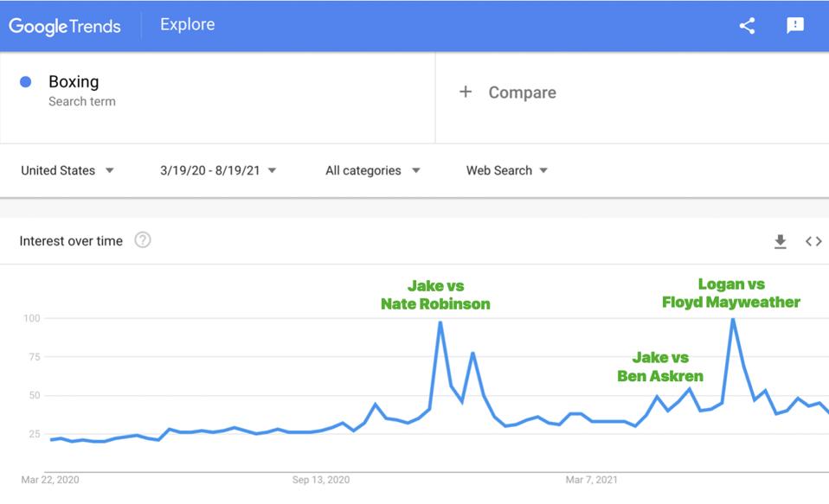Go to the Explore section
The image size is (829, 504).
[x=187, y=25]
